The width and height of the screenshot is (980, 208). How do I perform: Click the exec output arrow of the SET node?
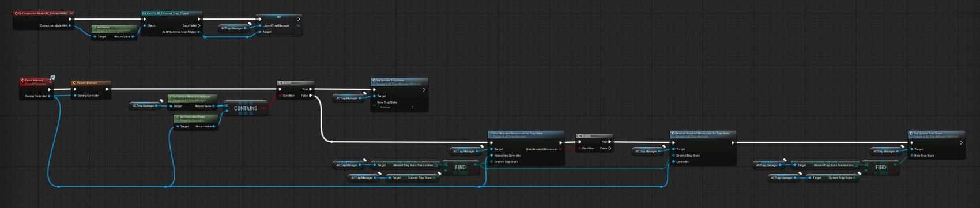pyautogui.click(x=298, y=19)
